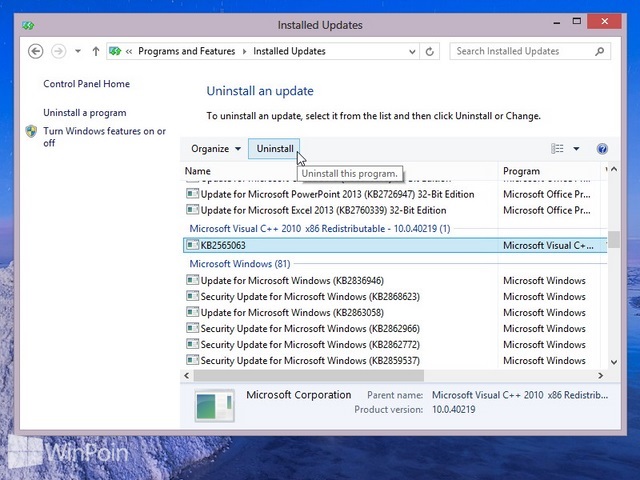Click the details pane update thumbnail

click(214, 406)
